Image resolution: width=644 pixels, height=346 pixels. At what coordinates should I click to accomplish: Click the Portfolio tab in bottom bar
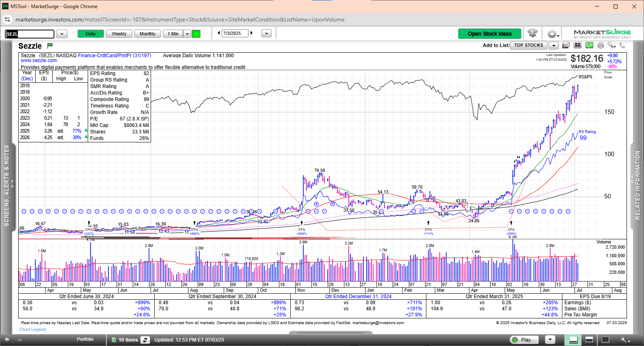(85, 339)
